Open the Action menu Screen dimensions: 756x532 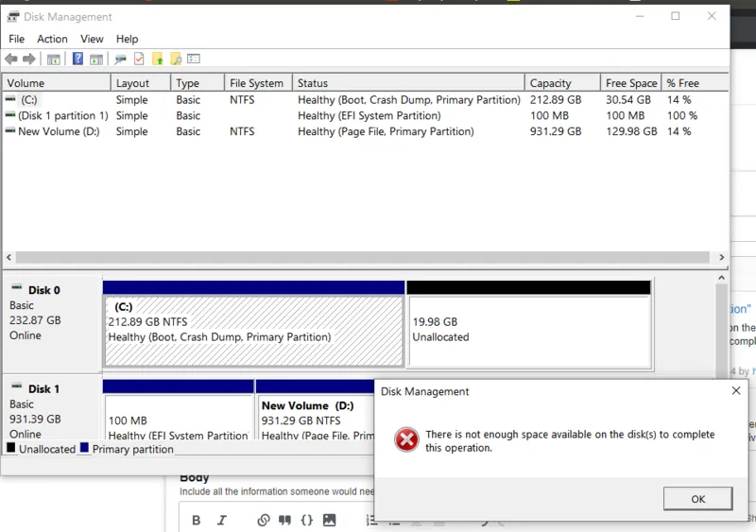[x=52, y=39]
